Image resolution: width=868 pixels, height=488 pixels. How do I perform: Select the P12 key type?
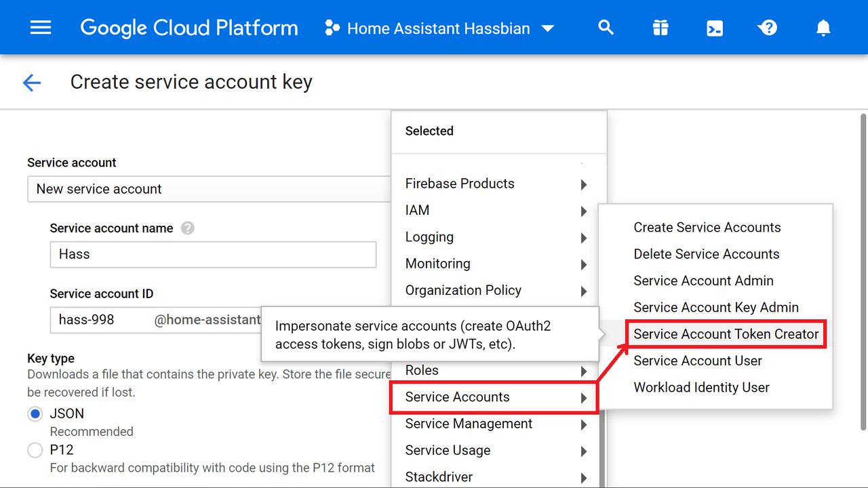click(35, 449)
